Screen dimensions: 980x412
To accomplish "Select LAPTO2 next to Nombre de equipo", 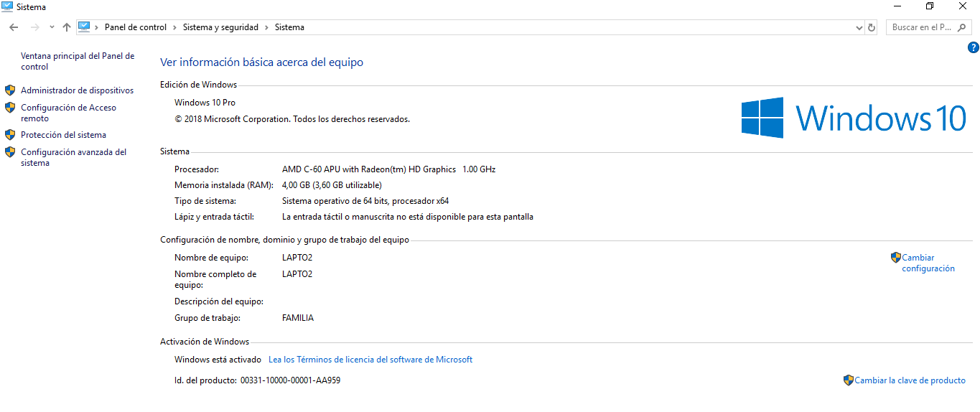I will point(297,258).
